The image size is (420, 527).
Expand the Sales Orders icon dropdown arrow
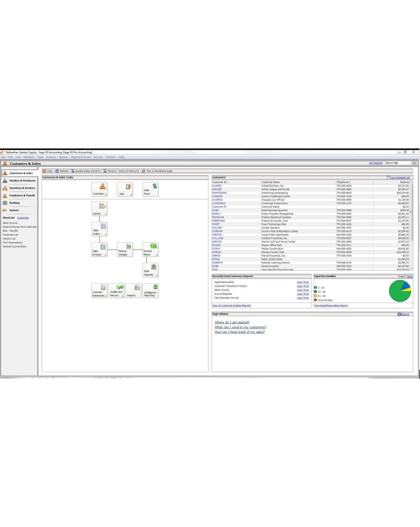click(106, 235)
